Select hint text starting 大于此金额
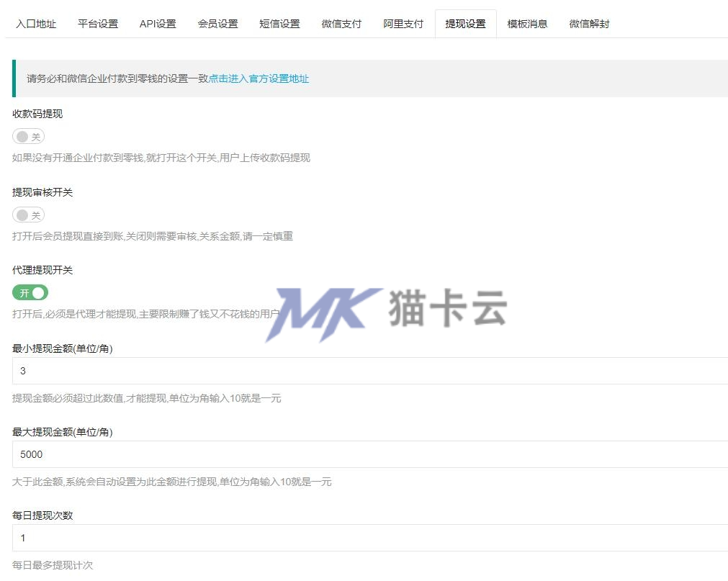This screenshot has width=728, height=581. tap(172, 482)
